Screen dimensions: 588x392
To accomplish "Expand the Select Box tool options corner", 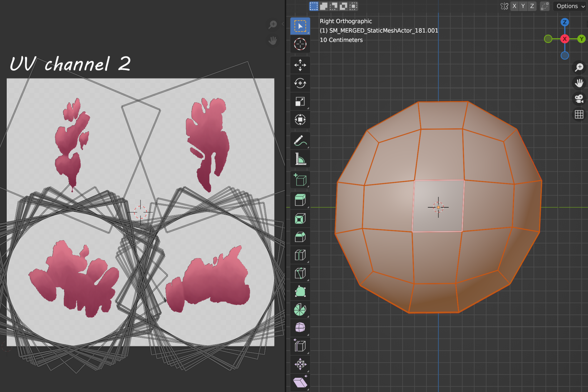I will (308, 33).
